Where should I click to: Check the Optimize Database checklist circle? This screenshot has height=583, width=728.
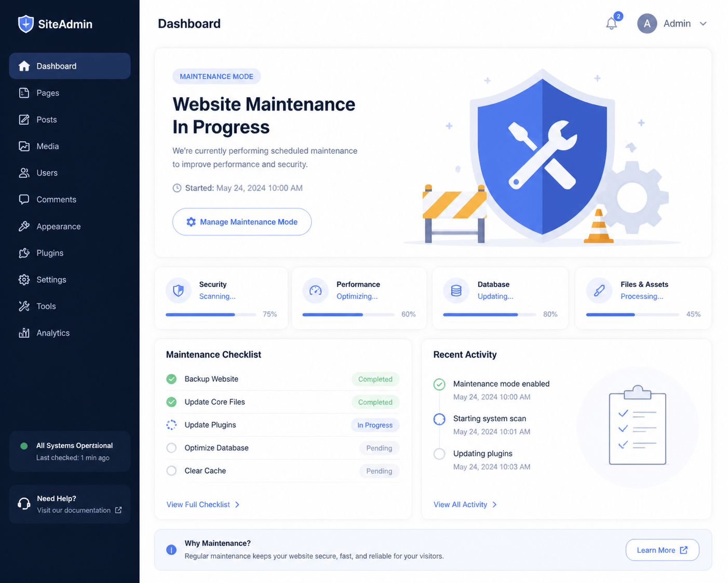[171, 448]
